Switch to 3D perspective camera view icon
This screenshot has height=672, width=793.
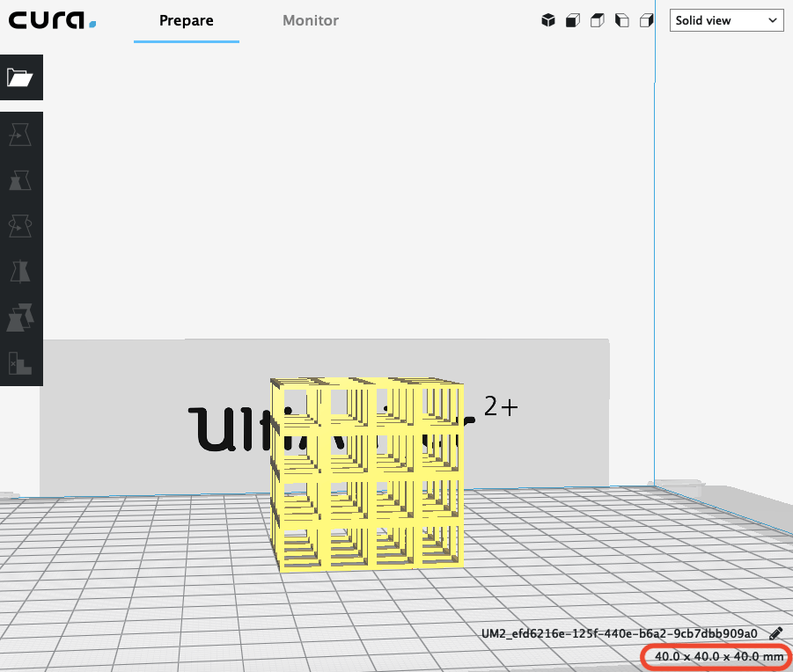548,20
